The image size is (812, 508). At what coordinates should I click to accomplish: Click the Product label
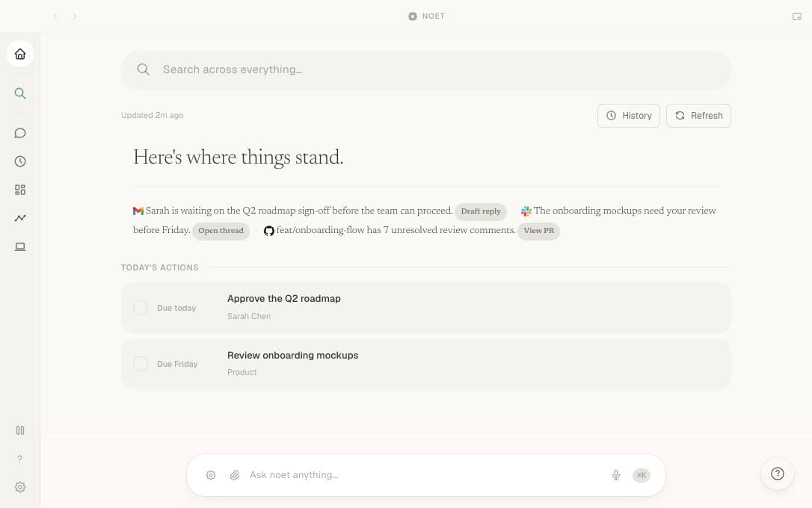(x=242, y=372)
